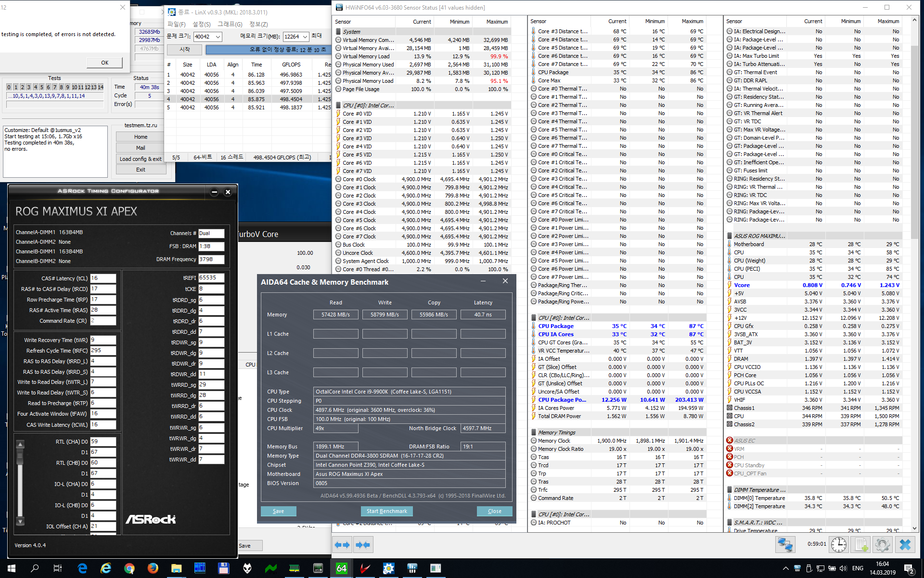Open AIDA64 icon in taskbar
The image size is (924, 578).
coord(341,568)
